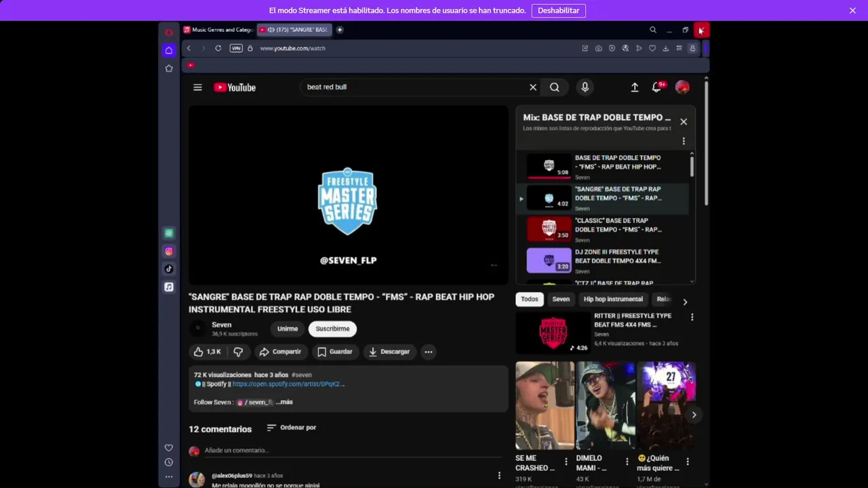Go to YouTube home via logo

click(x=235, y=87)
